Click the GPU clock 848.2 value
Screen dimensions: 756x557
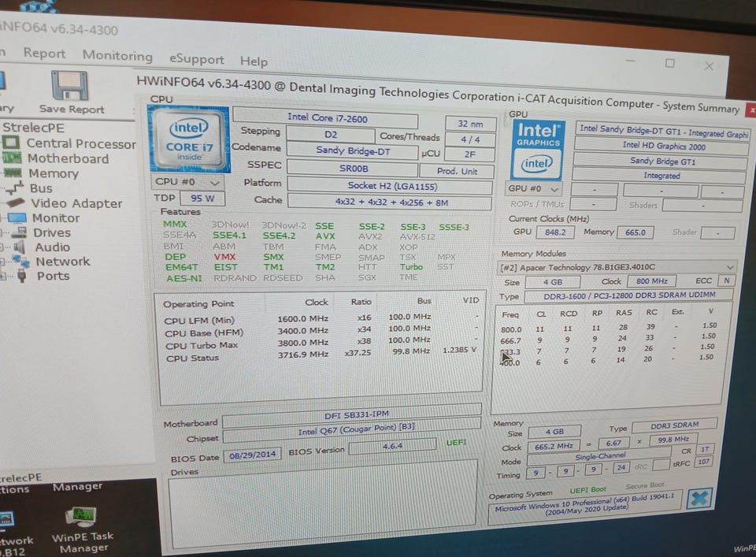coord(555,232)
